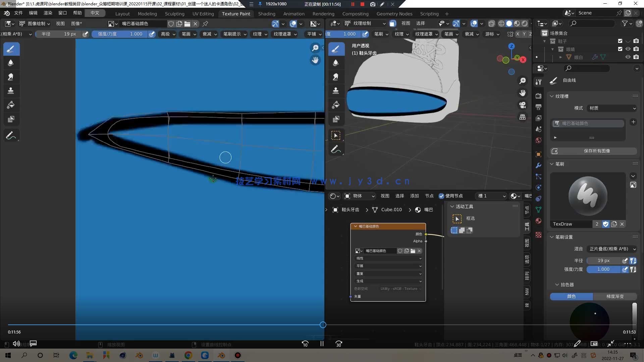This screenshot has width=644, height=362.
Task: Uncheck the 鞋子 collection checkbox
Action: point(620,41)
